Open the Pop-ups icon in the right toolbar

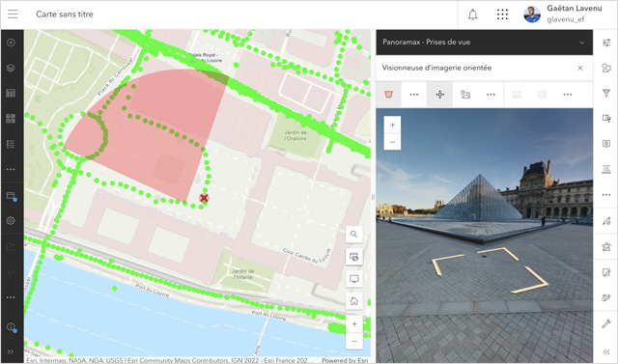click(x=606, y=144)
